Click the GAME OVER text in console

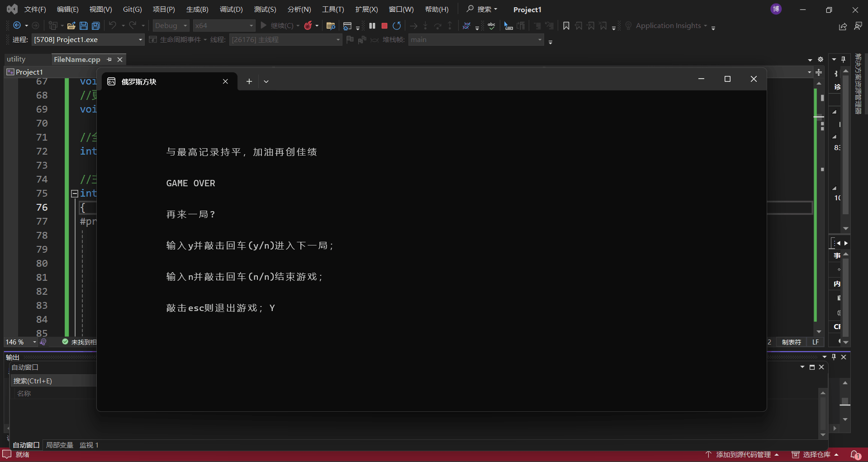(190, 184)
